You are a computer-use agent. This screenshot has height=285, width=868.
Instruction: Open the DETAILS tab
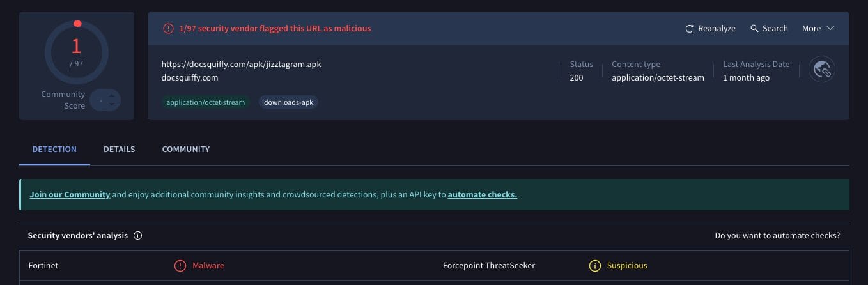120,149
